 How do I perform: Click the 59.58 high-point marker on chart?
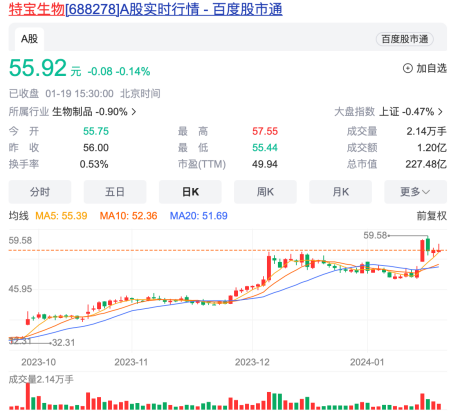click(x=375, y=236)
